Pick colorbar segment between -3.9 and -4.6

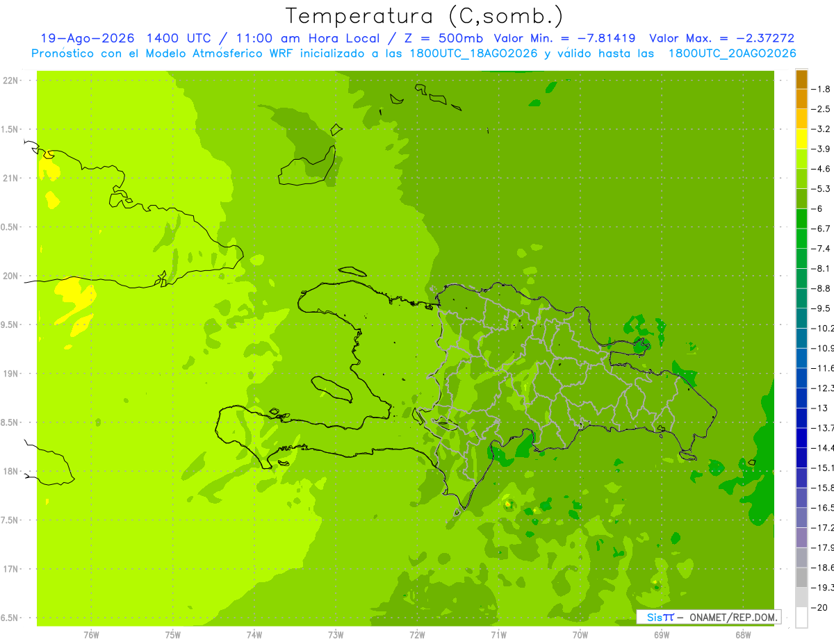click(x=802, y=158)
